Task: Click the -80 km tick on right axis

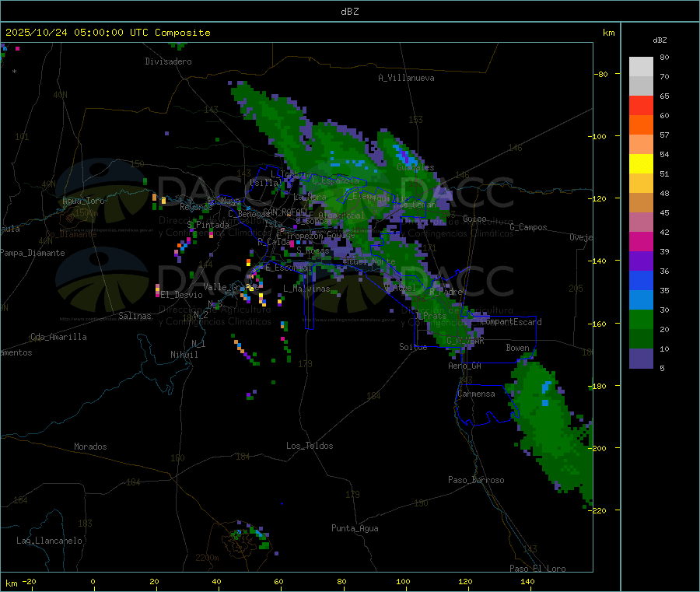Action: point(601,74)
